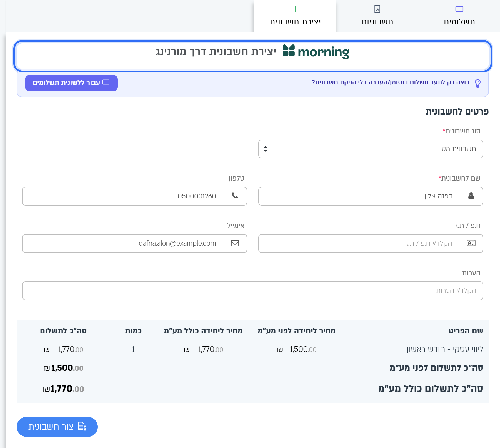Click the lightbulb tip icon
This screenshot has width=500, height=448.
point(478,83)
